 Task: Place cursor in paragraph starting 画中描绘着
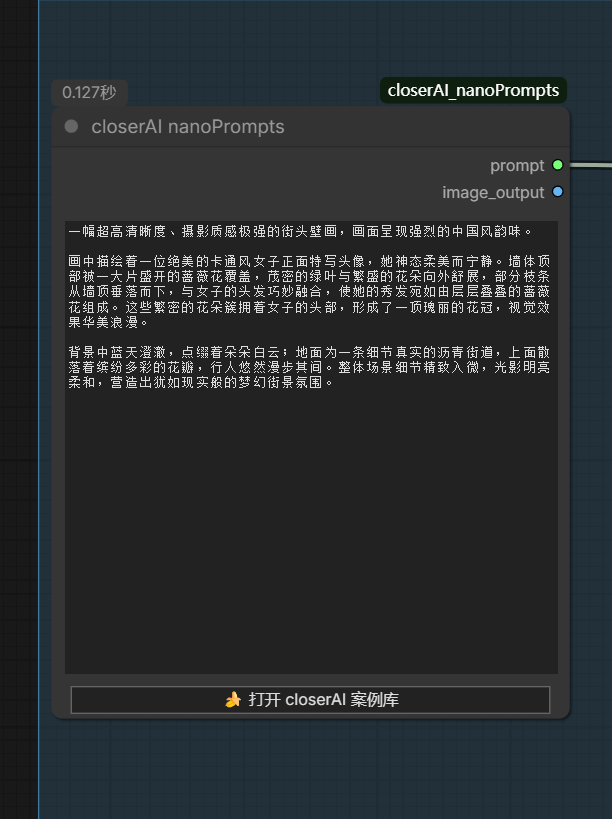coord(309,291)
